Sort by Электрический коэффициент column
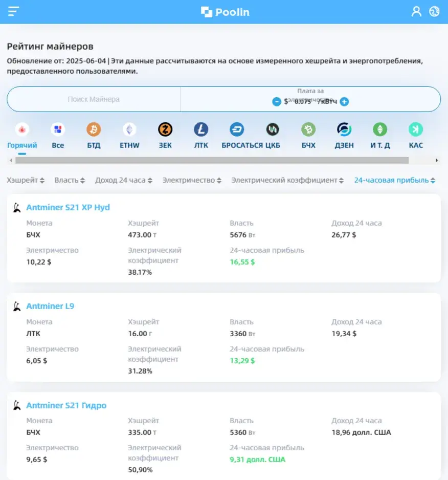 (287, 180)
